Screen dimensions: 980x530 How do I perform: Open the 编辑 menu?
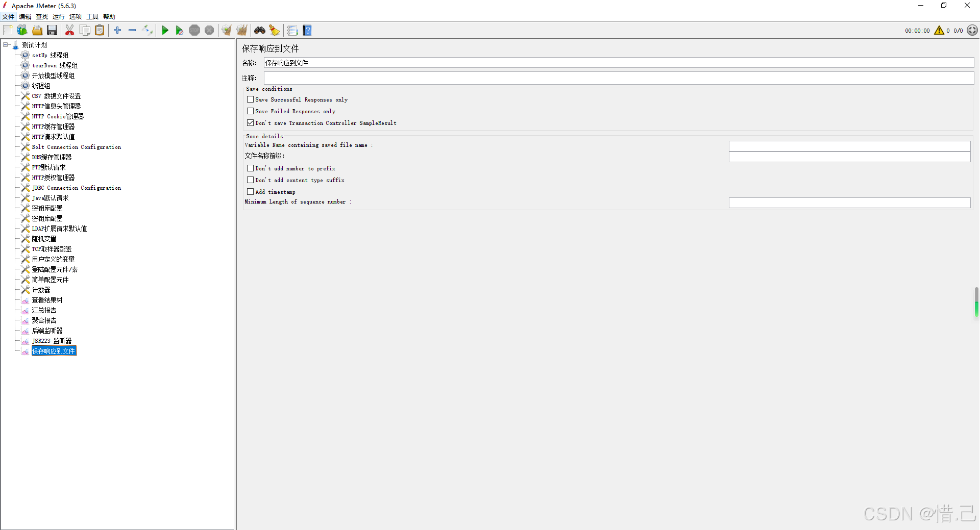click(x=25, y=17)
